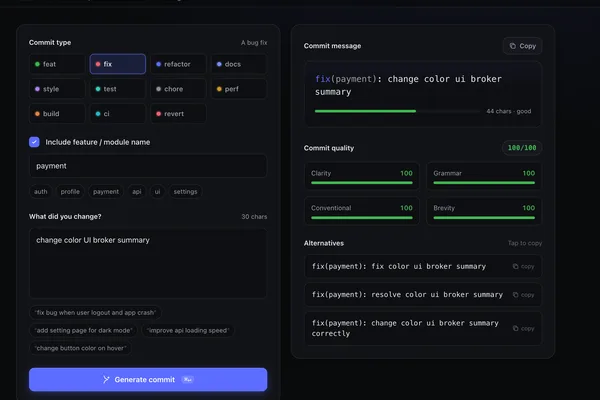Pick the style commit type

point(57,89)
